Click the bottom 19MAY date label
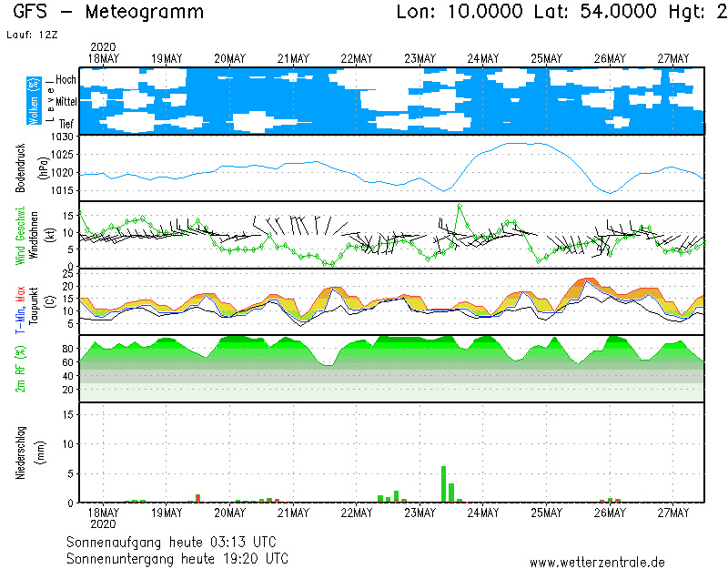 click(x=167, y=513)
